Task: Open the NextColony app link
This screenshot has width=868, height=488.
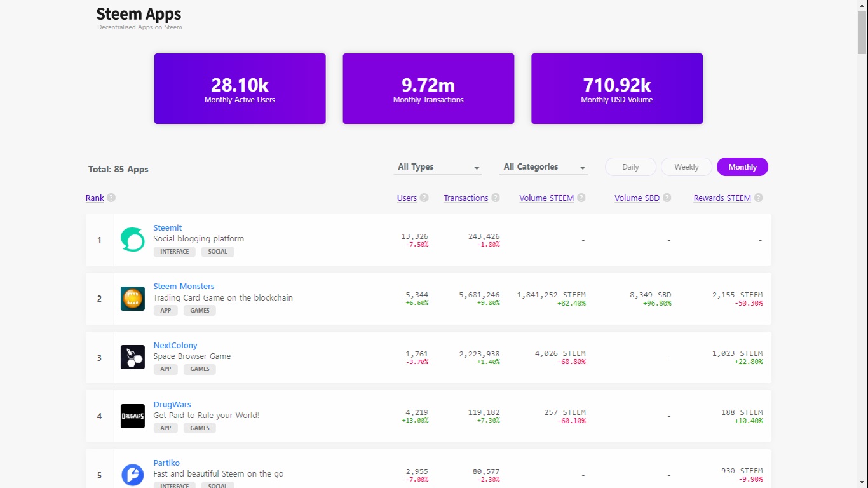Action: click(175, 346)
